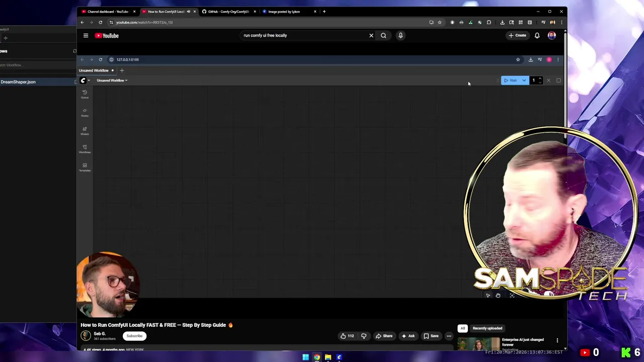Open Chrome extensions puzzle icon
Screen dimensions: 644x362
[489, 22]
